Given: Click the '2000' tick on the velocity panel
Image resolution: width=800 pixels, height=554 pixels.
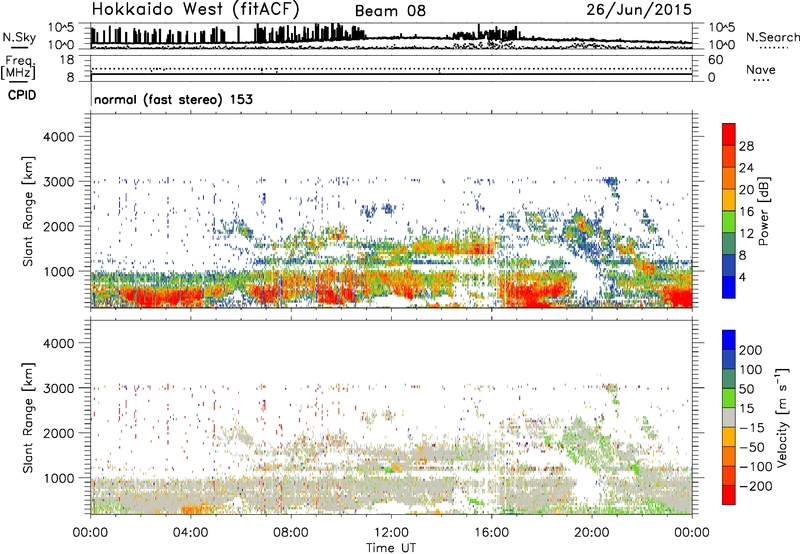Looking at the screenshot, I should pyautogui.click(x=59, y=433).
